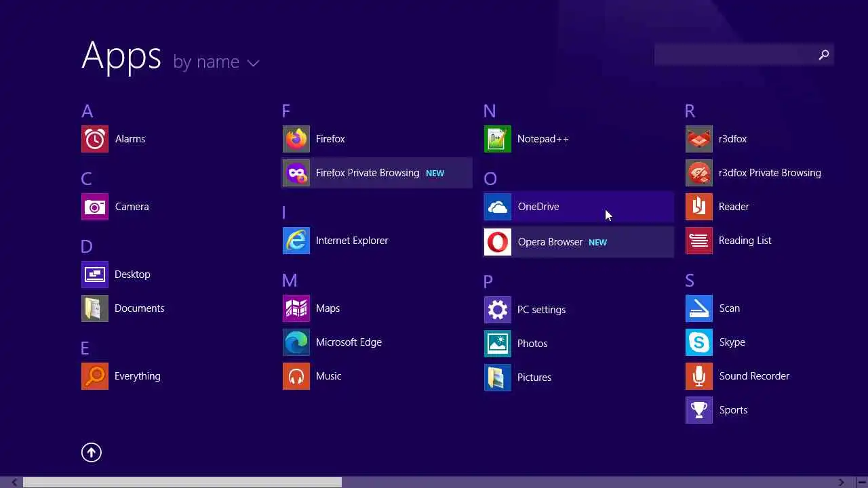Launch the Camera app icon

[x=95, y=207]
